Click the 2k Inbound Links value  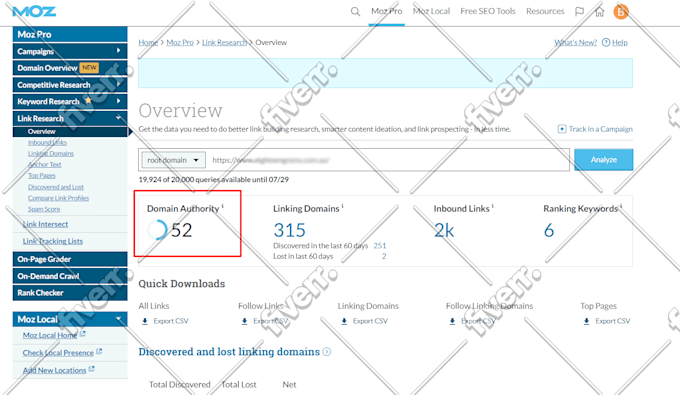coord(444,230)
